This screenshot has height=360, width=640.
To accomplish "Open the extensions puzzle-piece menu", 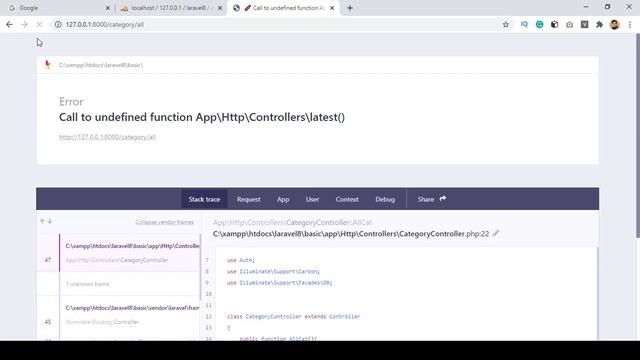I will pyautogui.click(x=599, y=24).
